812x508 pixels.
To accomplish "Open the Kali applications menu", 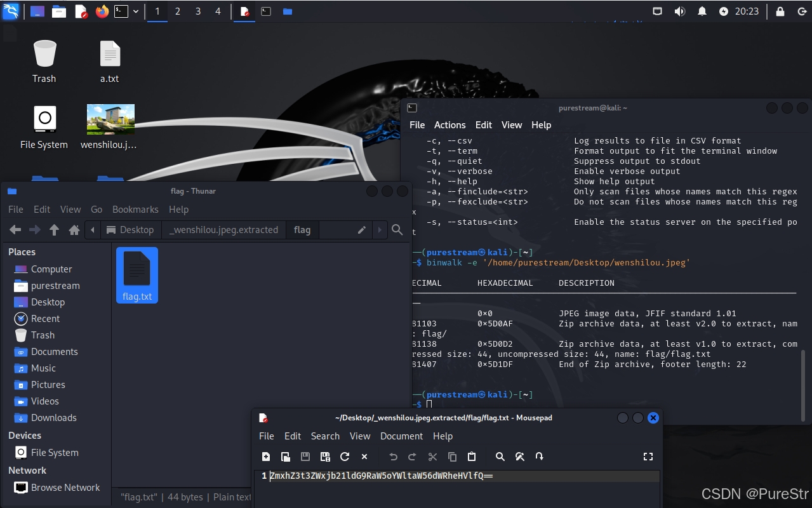I will 11,11.
